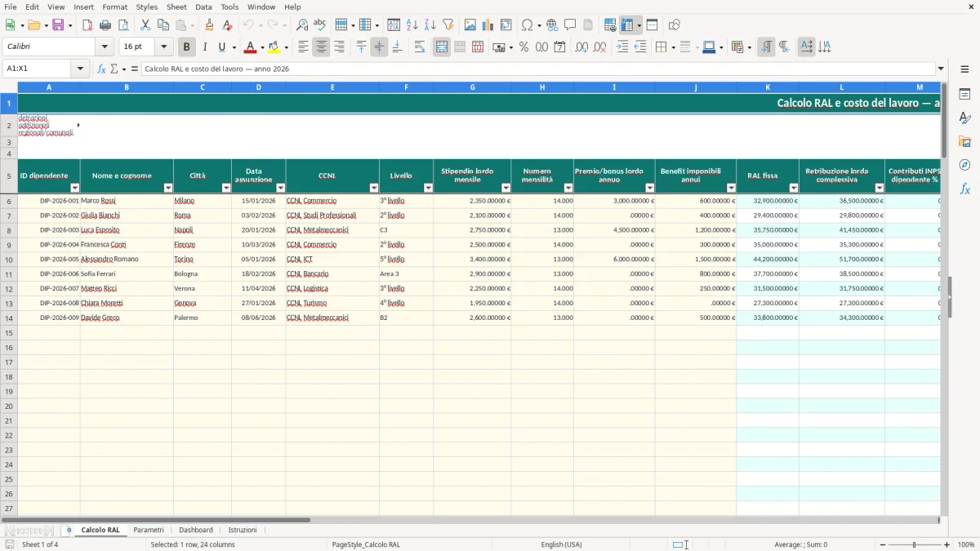Click the Save document icon
The image size is (980, 551).
[x=58, y=25]
